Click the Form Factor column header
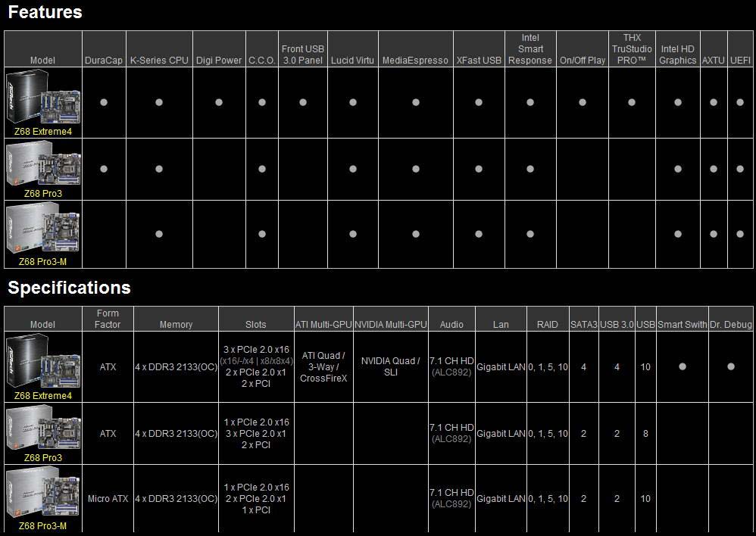756x536 pixels. [x=108, y=319]
